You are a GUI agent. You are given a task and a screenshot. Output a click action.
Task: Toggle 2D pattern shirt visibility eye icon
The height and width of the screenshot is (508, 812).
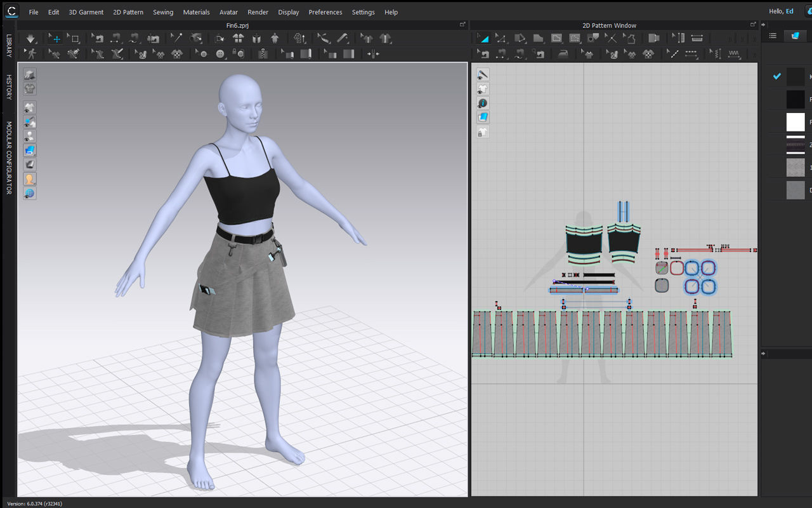(x=483, y=89)
